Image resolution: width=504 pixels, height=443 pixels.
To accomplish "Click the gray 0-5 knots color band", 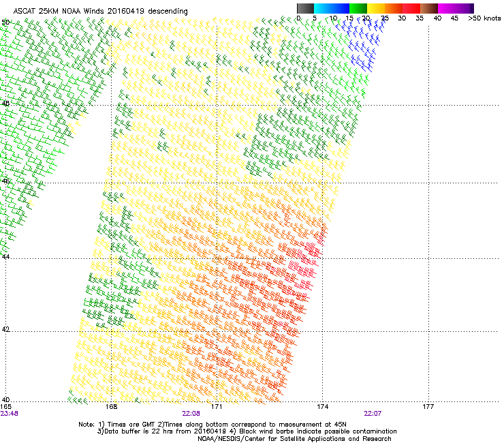I will click(305, 8).
